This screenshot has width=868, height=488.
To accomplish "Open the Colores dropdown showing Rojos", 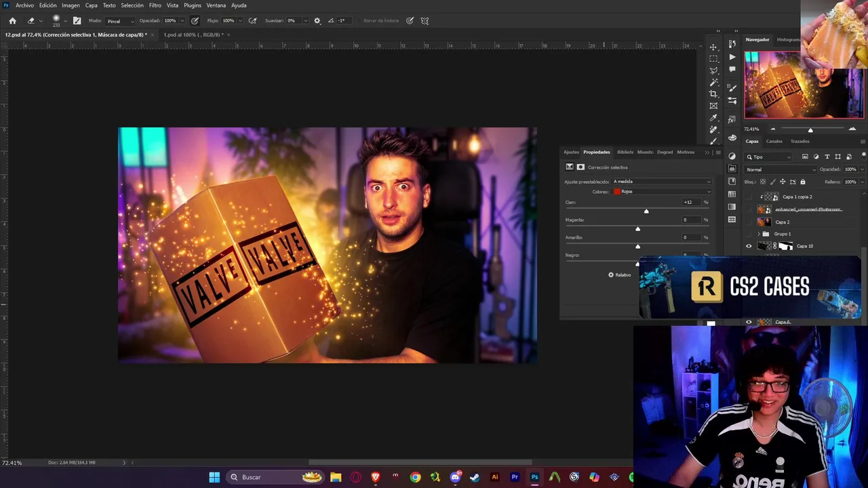I will (x=662, y=192).
